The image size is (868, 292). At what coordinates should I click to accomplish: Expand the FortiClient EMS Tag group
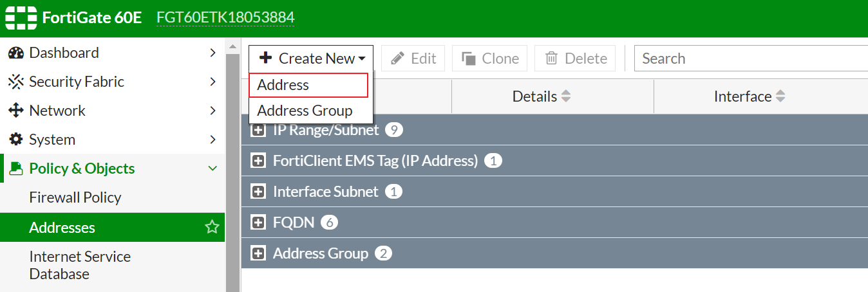click(258, 161)
